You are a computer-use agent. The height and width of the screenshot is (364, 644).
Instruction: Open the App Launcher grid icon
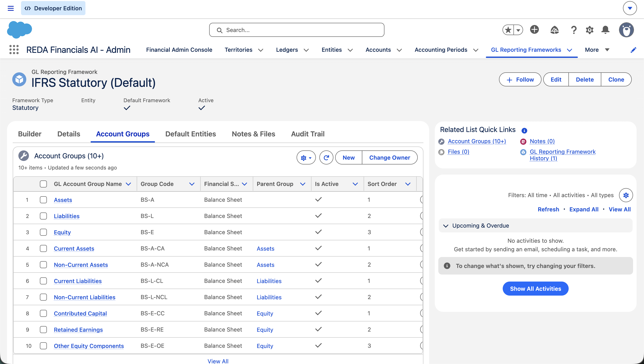(14, 50)
